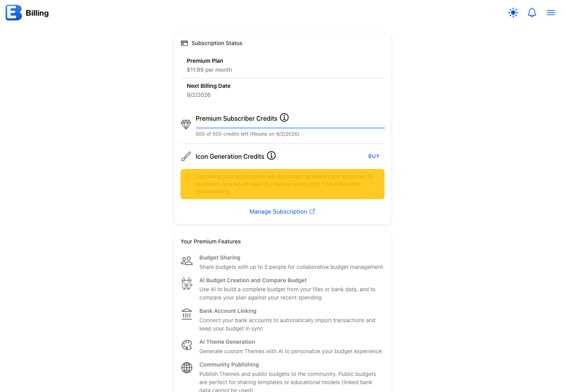This screenshot has height=392, width=565.
Task: Show info about Premium Subscriber Credits
Action: click(x=284, y=118)
